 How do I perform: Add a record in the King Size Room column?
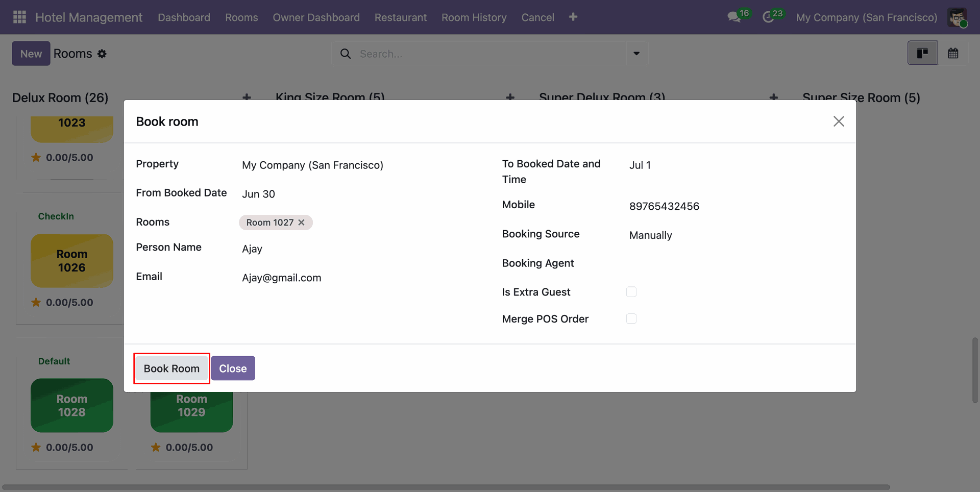[510, 97]
